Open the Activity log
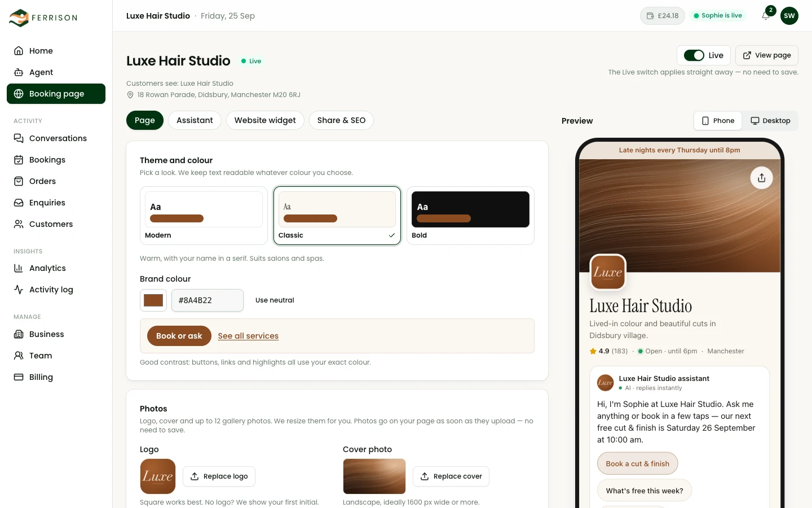This screenshot has height=508, width=812. (x=56, y=290)
